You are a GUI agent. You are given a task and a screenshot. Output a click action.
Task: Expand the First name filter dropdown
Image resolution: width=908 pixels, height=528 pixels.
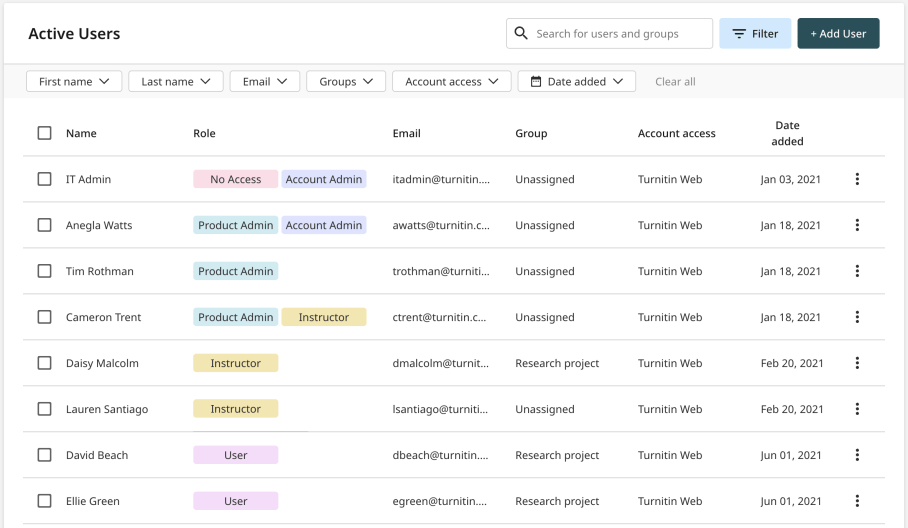[75, 82]
